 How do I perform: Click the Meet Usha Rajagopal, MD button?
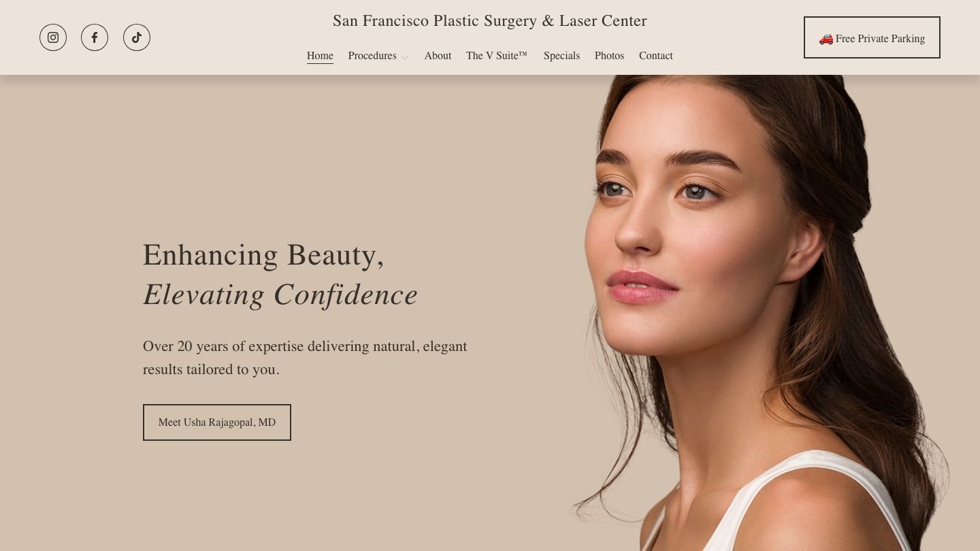[x=217, y=422]
